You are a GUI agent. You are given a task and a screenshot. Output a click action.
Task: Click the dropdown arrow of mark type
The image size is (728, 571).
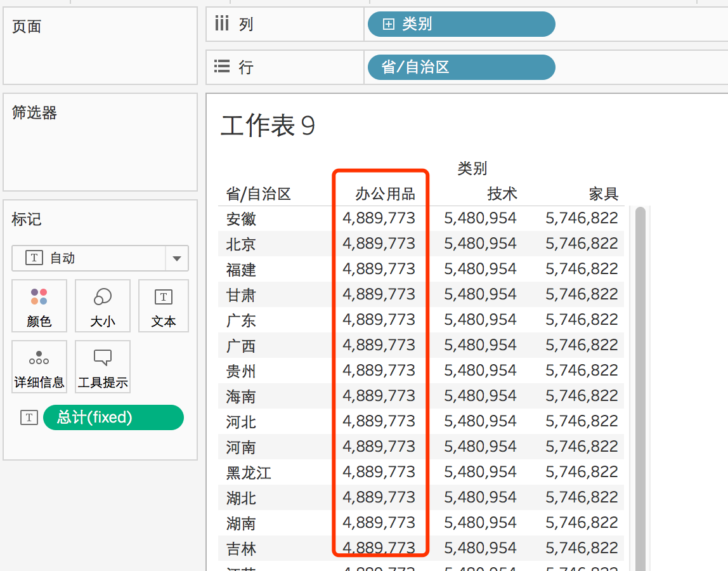tap(177, 258)
